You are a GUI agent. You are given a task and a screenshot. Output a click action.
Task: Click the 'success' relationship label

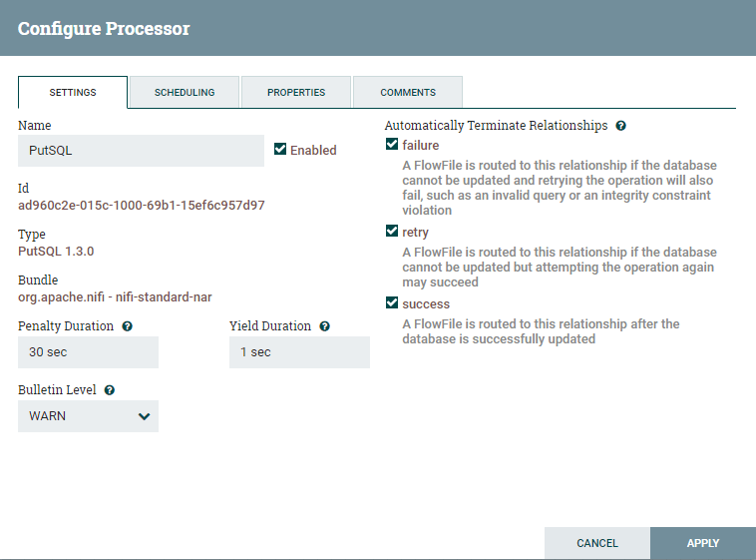tap(426, 304)
